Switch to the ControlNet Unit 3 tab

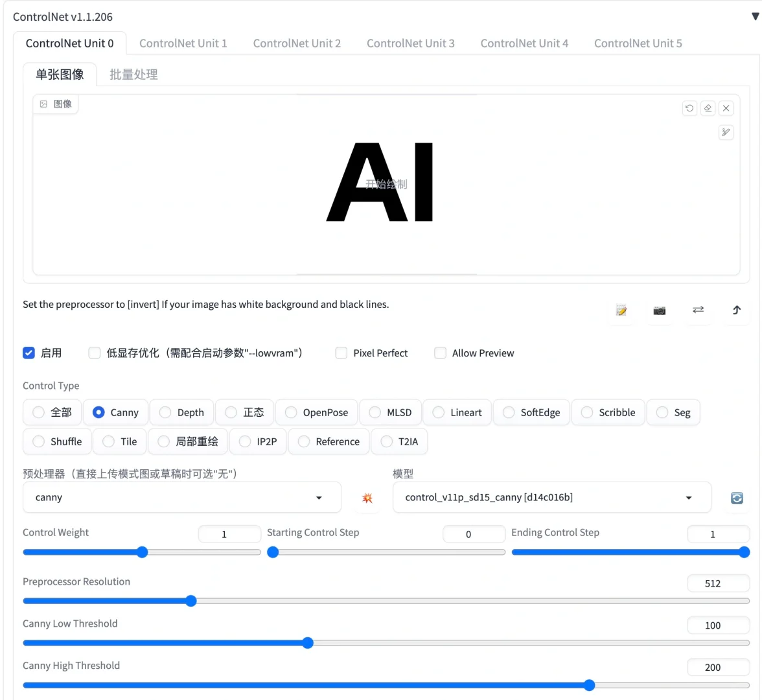pos(411,43)
